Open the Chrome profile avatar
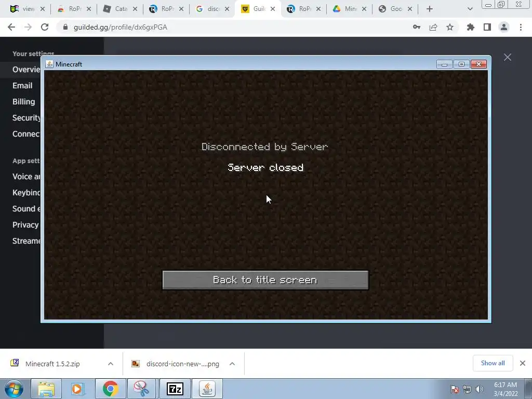This screenshot has width=532, height=399. (x=504, y=27)
